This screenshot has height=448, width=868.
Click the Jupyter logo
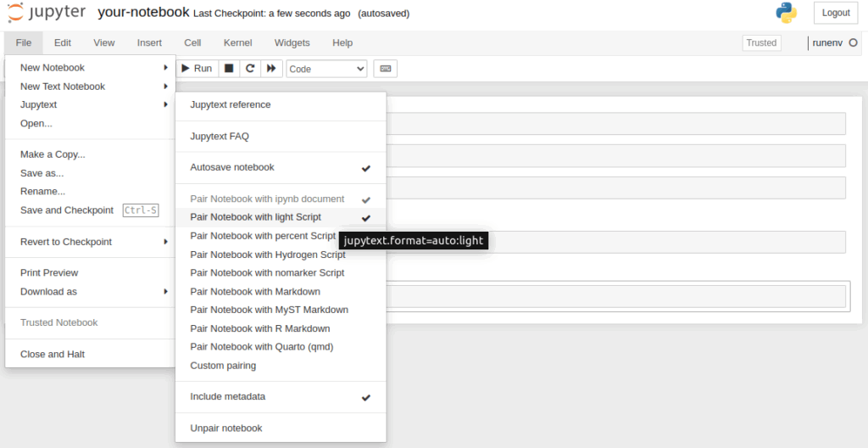pos(47,13)
